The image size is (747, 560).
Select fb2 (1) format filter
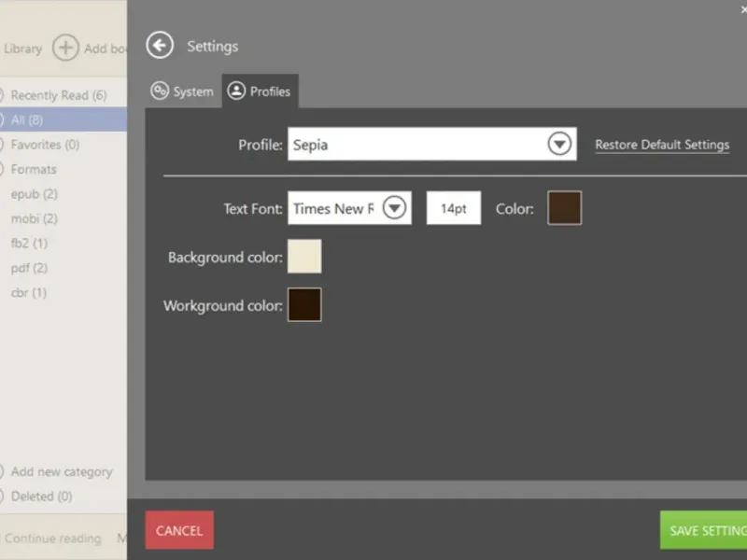[x=29, y=244]
